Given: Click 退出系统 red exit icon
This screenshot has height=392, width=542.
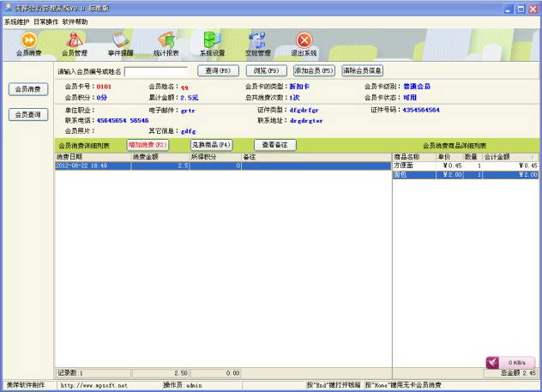Looking at the screenshot, I should pyautogui.click(x=304, y=45).
